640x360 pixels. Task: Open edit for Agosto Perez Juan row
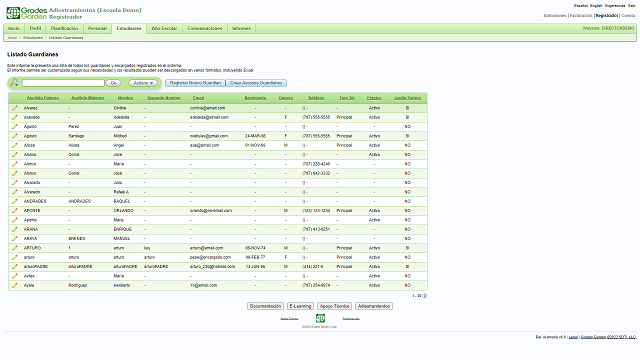click(x=15, y=127)
